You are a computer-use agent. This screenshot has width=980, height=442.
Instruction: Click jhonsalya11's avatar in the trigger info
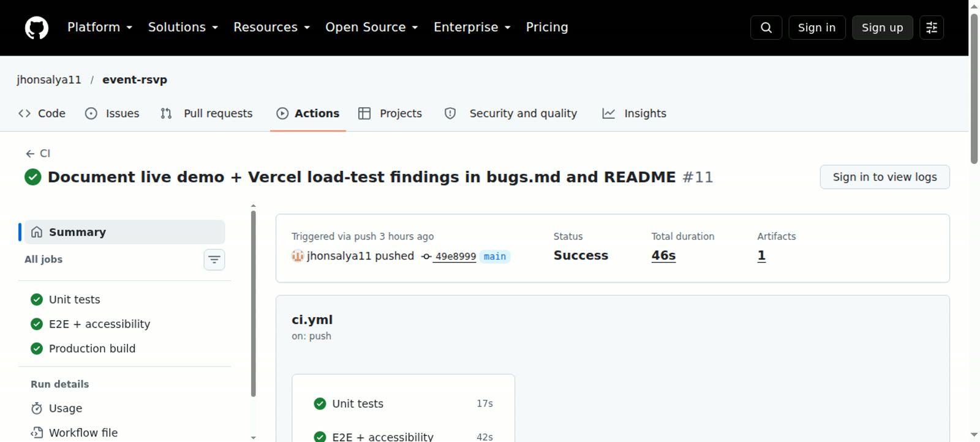[x=298, y=256]
